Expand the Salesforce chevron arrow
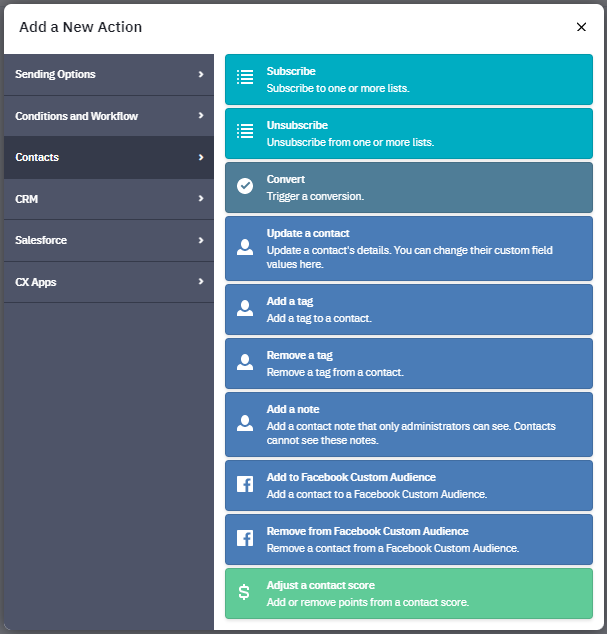 (201, 240)
